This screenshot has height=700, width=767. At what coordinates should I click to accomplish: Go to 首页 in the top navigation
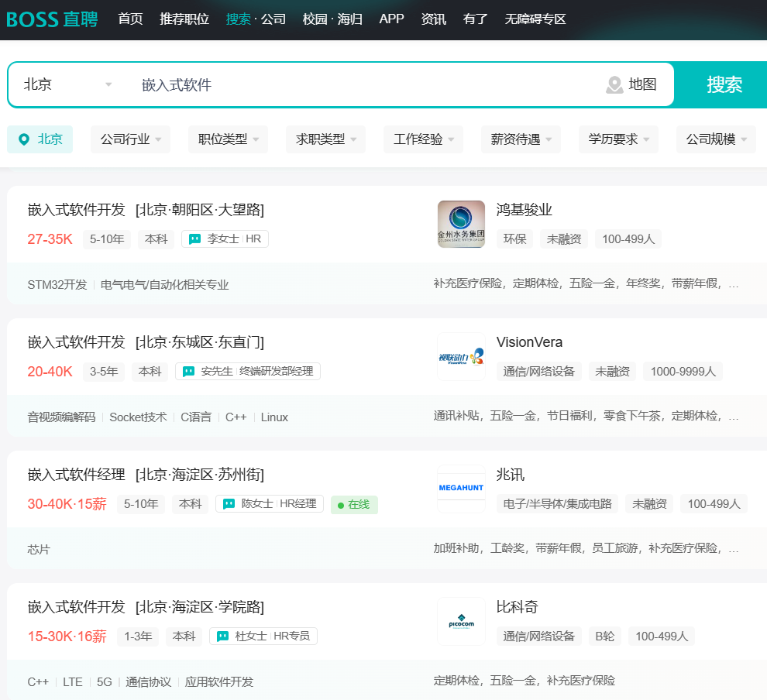point(131,19)
